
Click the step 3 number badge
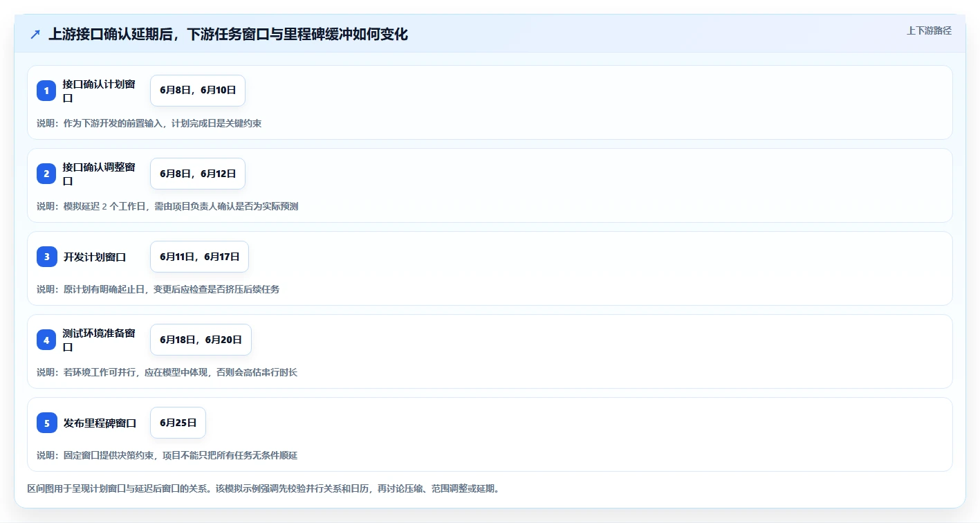coord(46,257)
